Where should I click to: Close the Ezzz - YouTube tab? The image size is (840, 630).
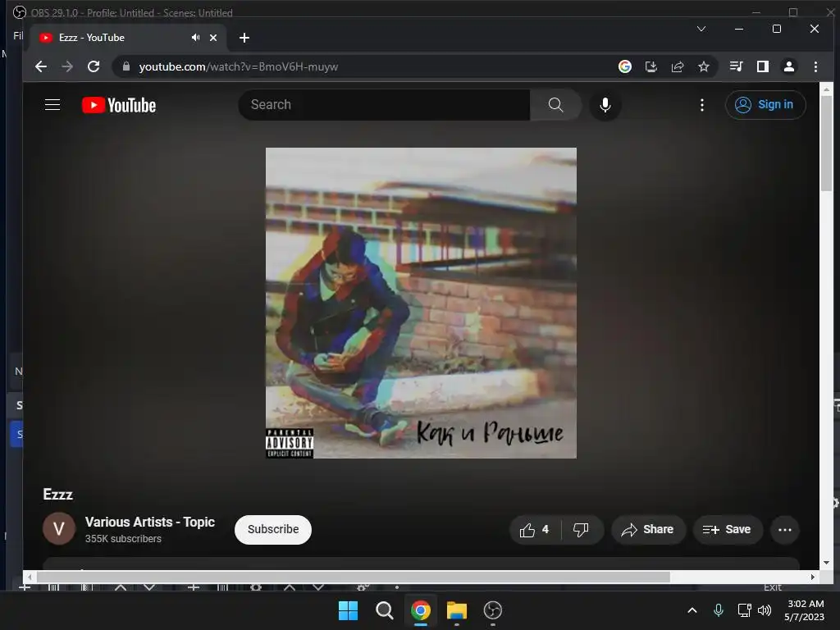tap(213, 38)
